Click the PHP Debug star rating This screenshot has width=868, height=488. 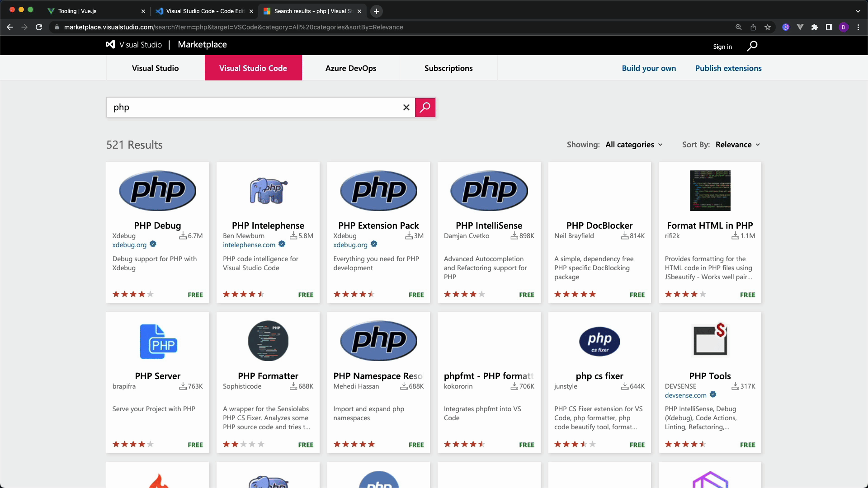click(x=133, y=295)
